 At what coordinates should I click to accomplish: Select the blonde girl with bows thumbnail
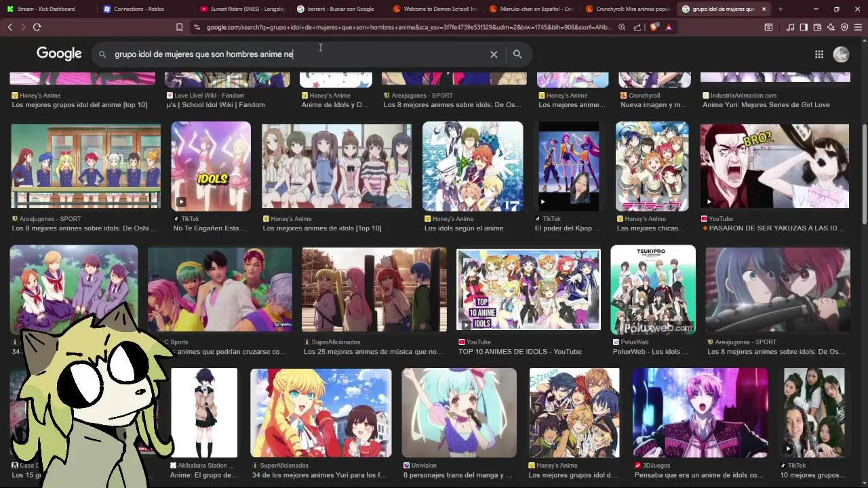(x=321, y=413)
